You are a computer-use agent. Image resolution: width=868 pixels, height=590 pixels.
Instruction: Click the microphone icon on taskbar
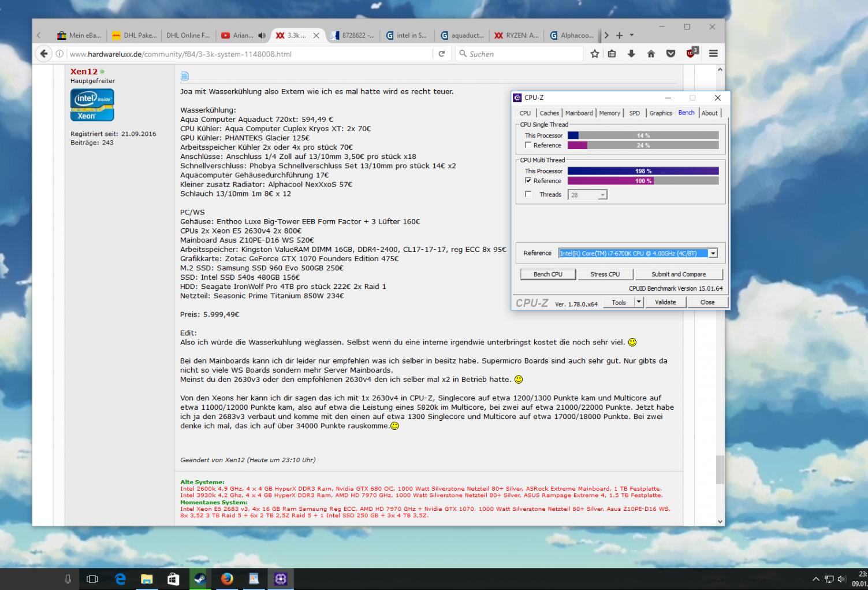[x=68, y=578]
